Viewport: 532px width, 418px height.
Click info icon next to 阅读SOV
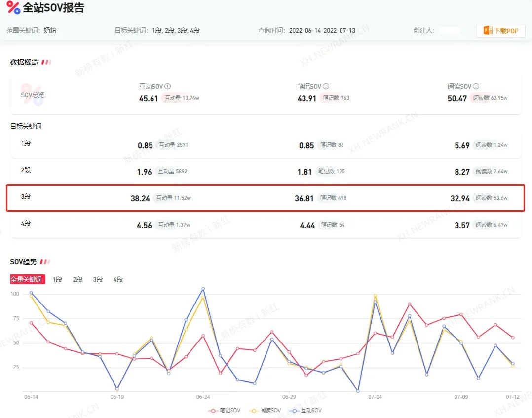[476, 86]
